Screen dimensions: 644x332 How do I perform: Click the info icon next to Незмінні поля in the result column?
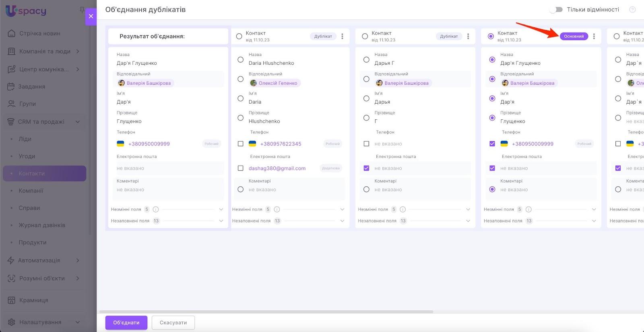pos(156,209)
